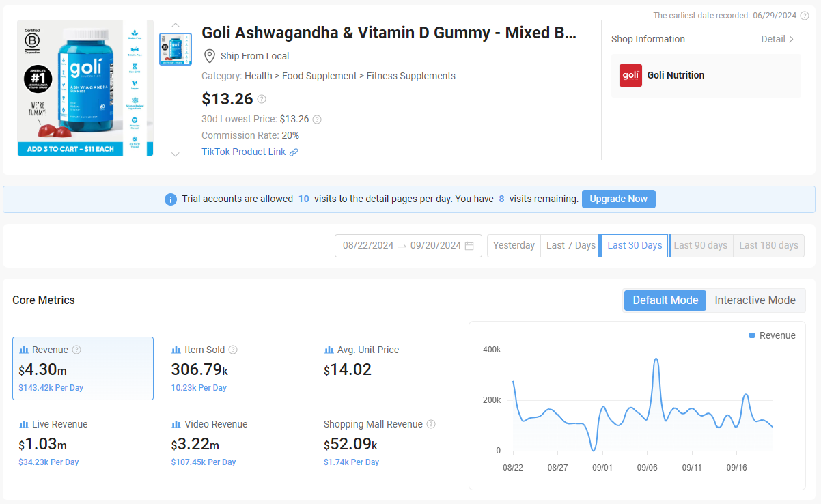The width and height of the screenshot is (821, 504).
Task: Click $107.45k Per Day text
Action: pos(204,462)
